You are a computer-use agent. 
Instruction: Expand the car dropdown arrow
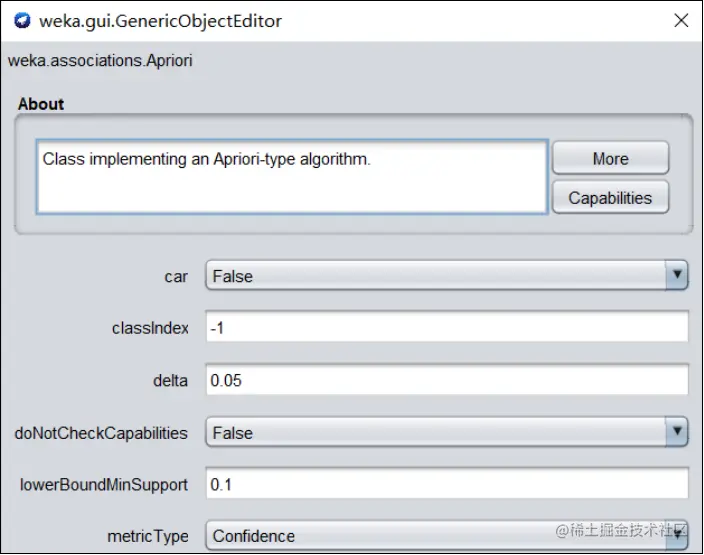(677, 275)
